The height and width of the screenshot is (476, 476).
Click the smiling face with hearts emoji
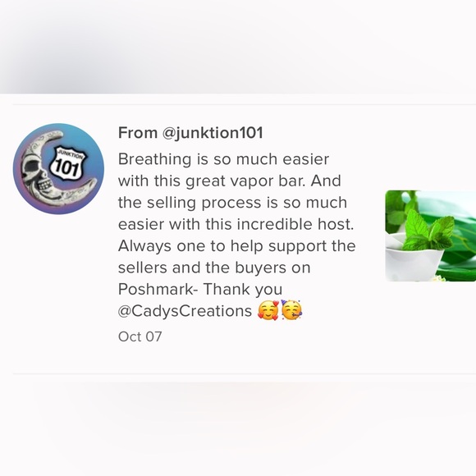268,310
